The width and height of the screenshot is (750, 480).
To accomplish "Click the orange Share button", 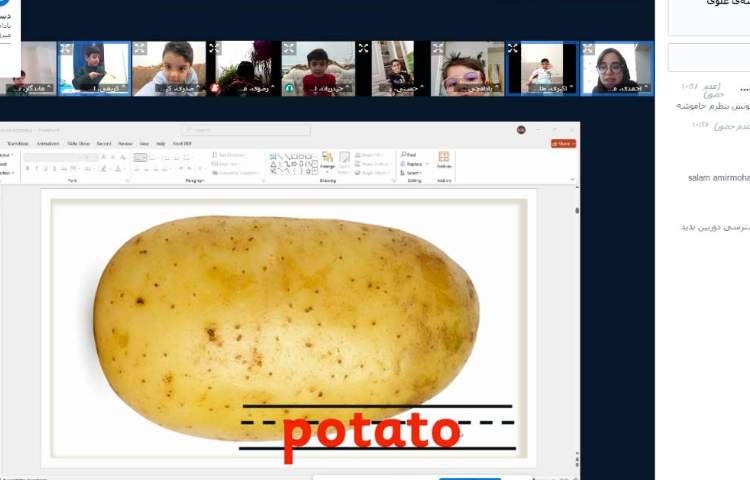I will click(x=563, y=143).
